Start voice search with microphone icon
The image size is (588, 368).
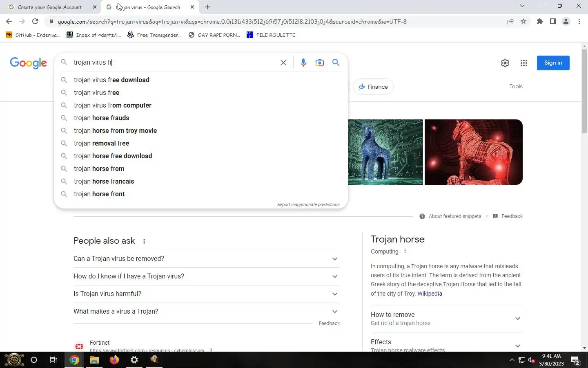[x=303, y=63]
